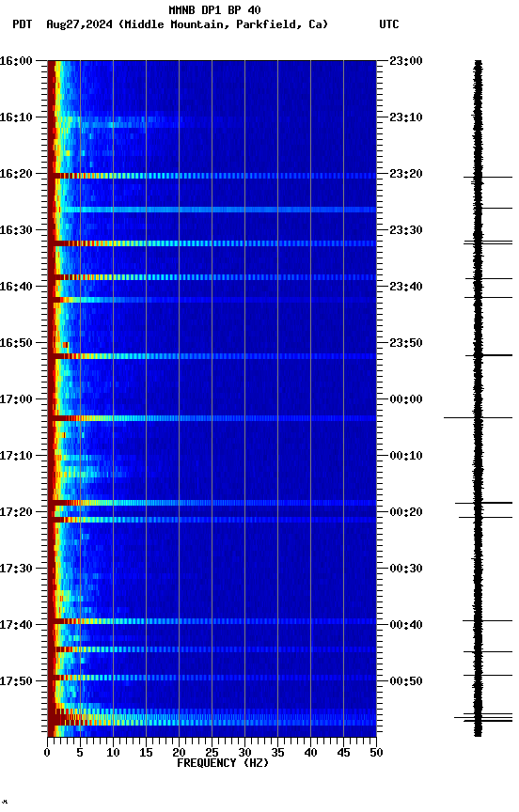Click the '17:20' PDT time label
The width and height of the screenshot is (519, 812).
[x=16, y=512]
